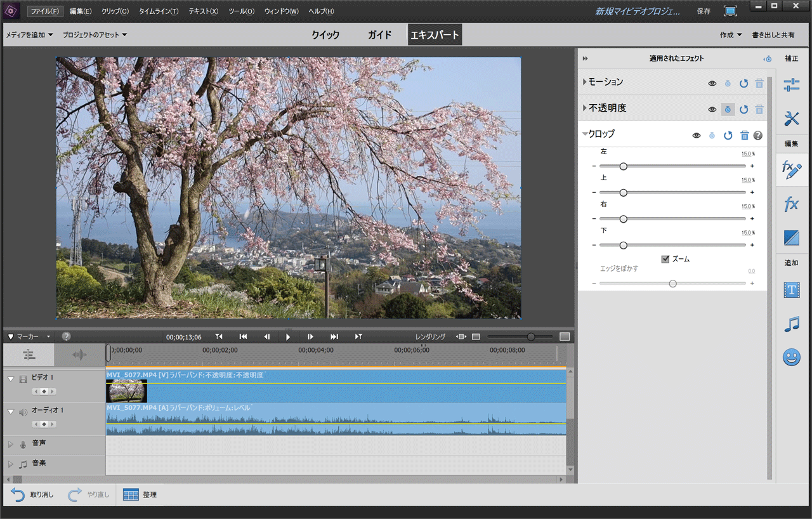Expand the モーション effect section
This screenshot has height=519, width=812.
[x=584, y=82]
